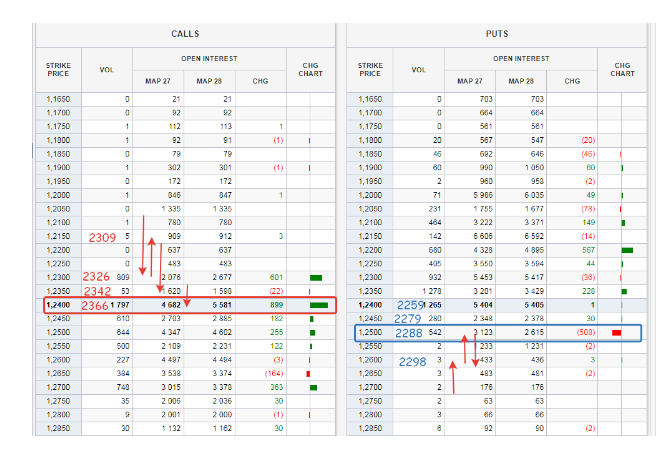The image size is (671, 451).
Task: Sort calls by STRIKE PRICE header
Action: (x=58, y=69)
